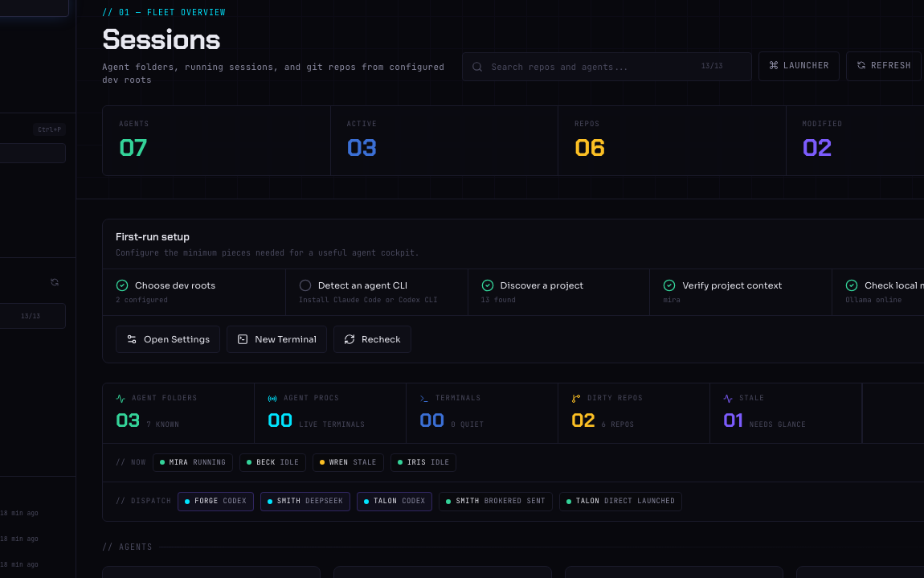Start a New Terminal
The height and width of the screenshot is (578, 924).
click(x=277, y=339)
